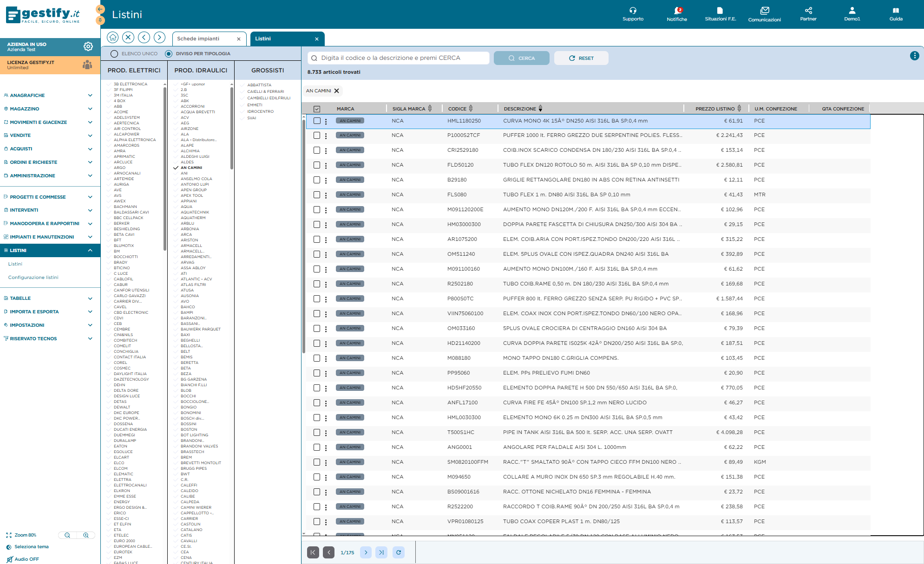Image resolution: width=924 pixels, height=564 pixels.
Task: Click the CERCA search button
Action: [522, 58]
